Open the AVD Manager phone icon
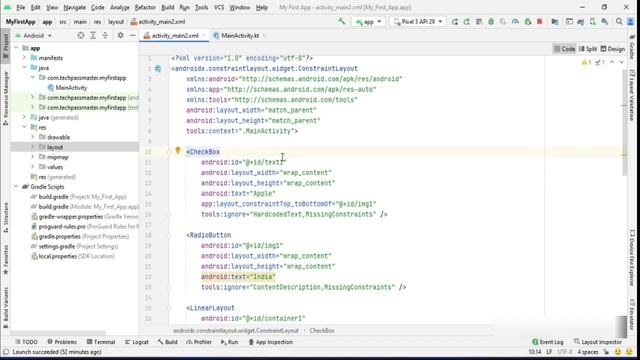Image resolution: width=640 pixels, height=360 pixels. (593, 22)
